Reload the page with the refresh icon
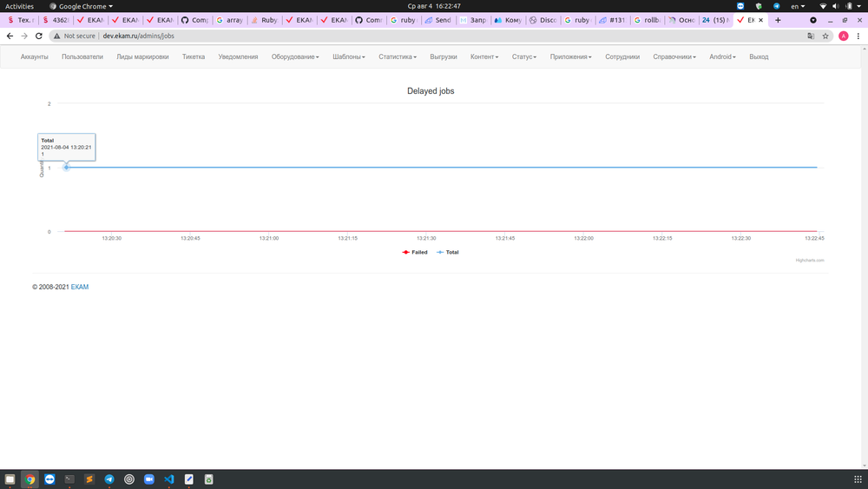This screenshot has height=489, width=868. (x=39, y=36)
